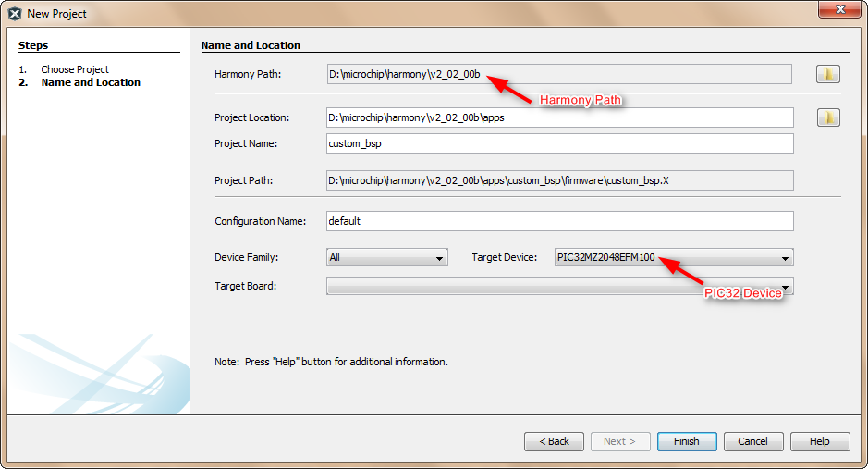Click the Harmony Path browse folder icon
Image resolution: width=868 pixels, height=469 pixels.
(x=827, y=75)
